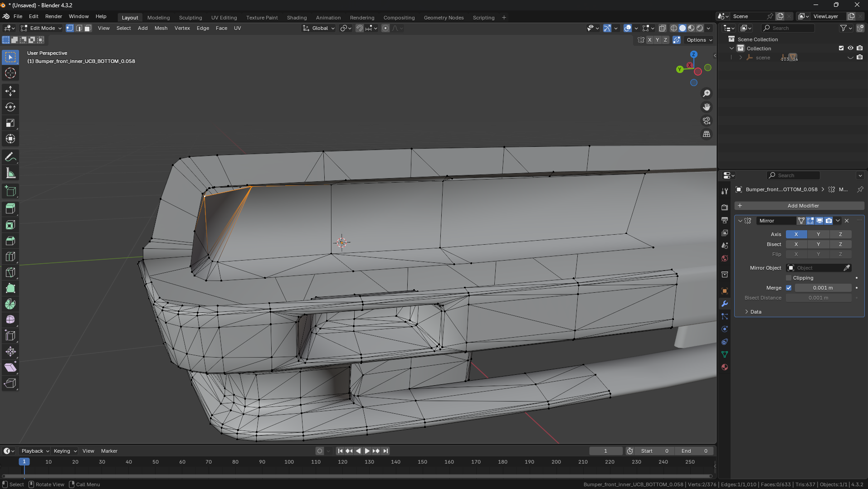Select the Move tool in toolbar
This screenshot has height=489, width=868.
click(x=10, y=91)
